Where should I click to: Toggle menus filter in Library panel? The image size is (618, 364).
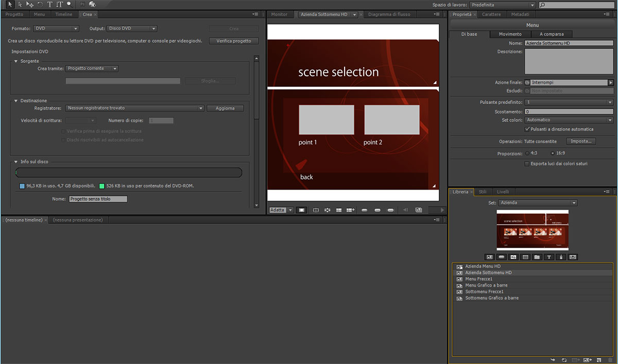pos(490,256)
